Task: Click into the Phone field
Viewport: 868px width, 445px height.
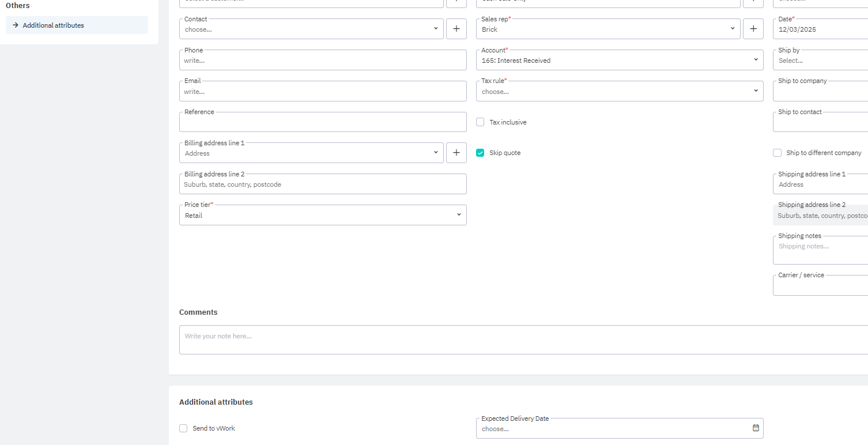Action: (x=323, y=61)
